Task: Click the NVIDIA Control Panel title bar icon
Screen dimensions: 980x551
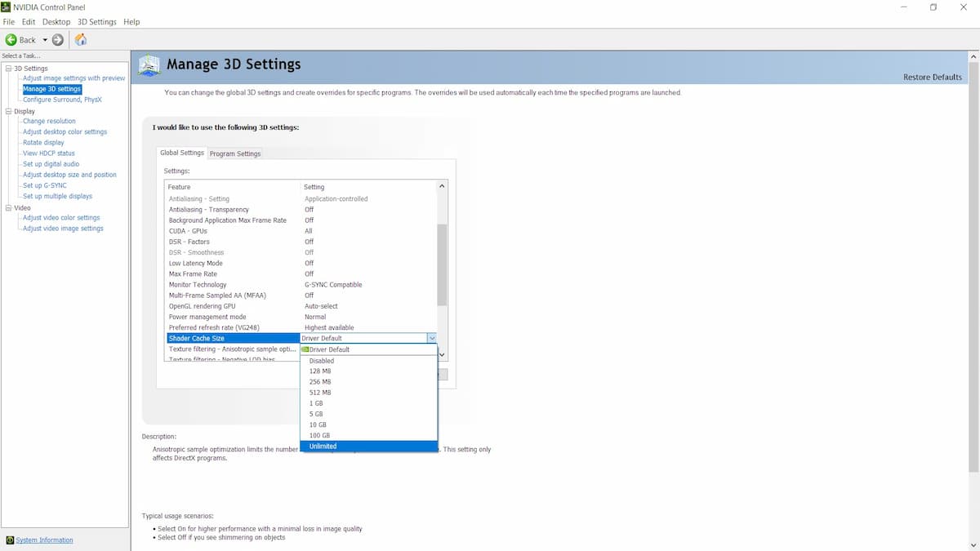Action: (x=7, y=7)
